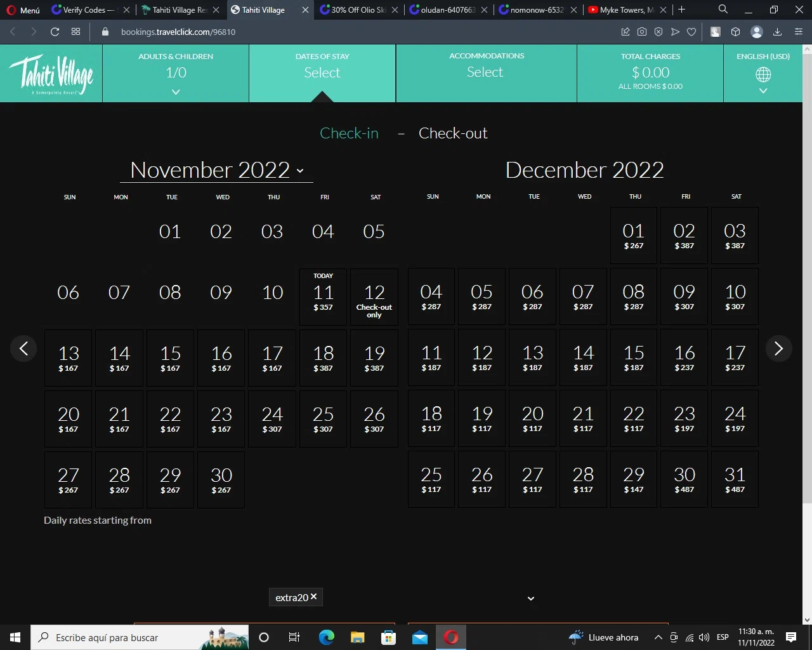Click the Opera icon on the taskbar
Viewport: 812px width, 650px height.
[x=451, y=637]
